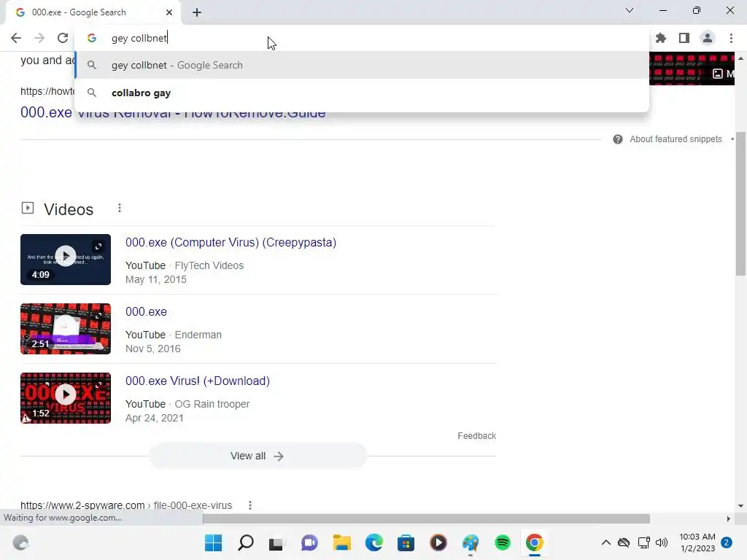Click the OneDrive cloud tray icon
The image size is (747, 560).
(x=624, y=542)
